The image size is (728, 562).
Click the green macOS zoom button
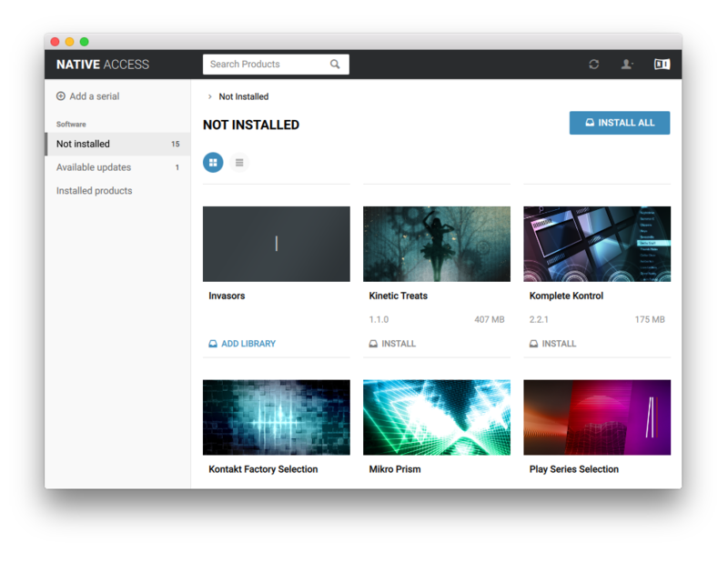pos(84,42)
